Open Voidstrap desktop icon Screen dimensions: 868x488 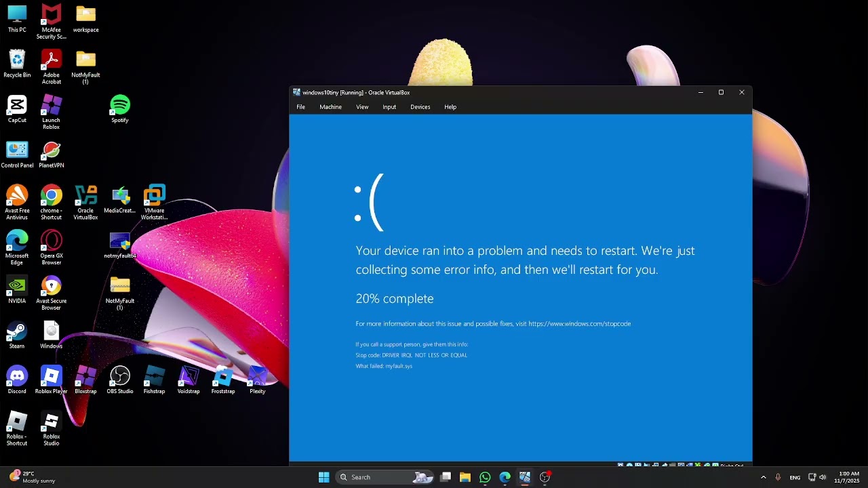pyautogui.click(x=189, y=380)
